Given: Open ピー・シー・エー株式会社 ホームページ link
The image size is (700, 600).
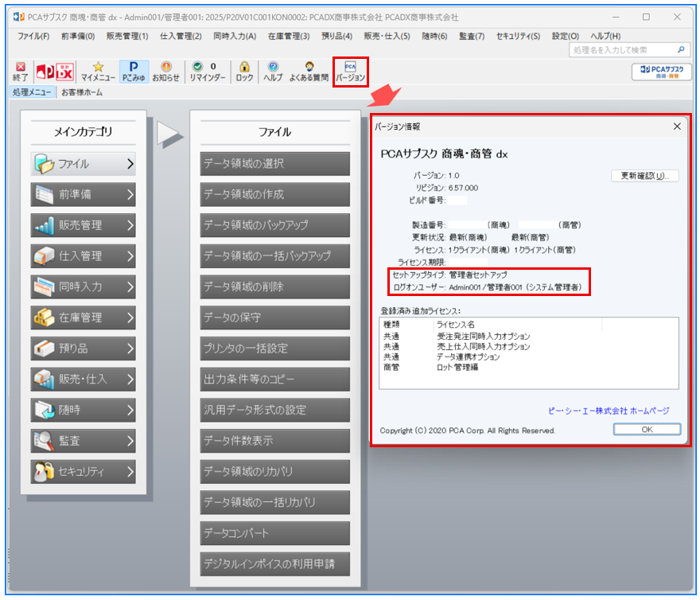Looking at the screenshot, I should coord(609,411).
